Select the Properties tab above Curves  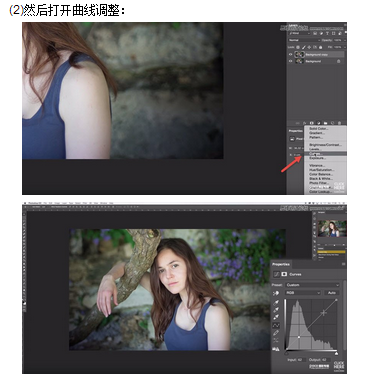(x=281, y=264)
